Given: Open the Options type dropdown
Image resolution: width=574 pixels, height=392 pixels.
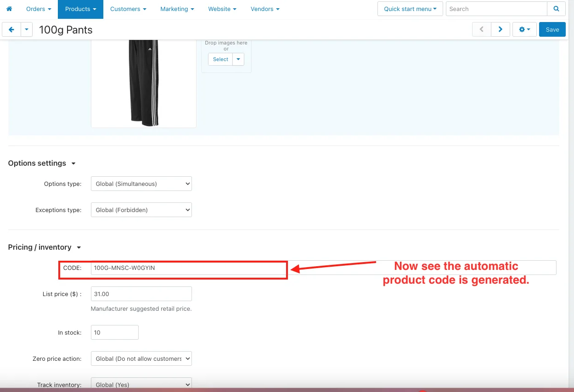Looking at the screenshot, I should 141,184.
